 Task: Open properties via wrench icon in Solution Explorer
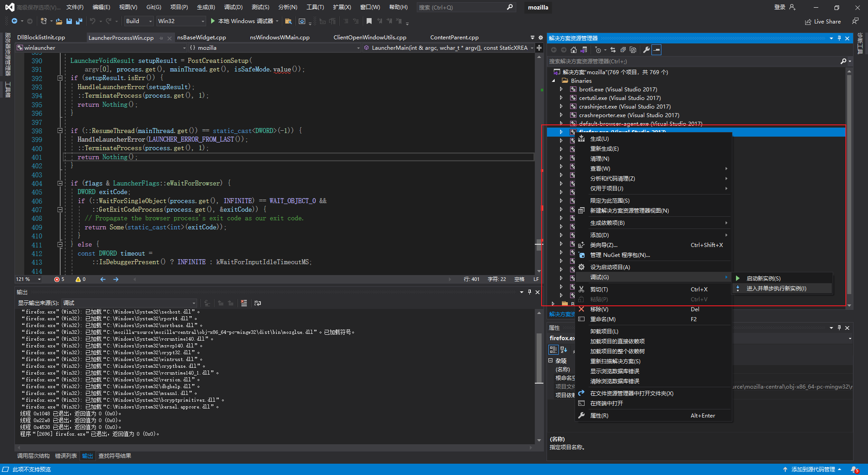(646, 50)
